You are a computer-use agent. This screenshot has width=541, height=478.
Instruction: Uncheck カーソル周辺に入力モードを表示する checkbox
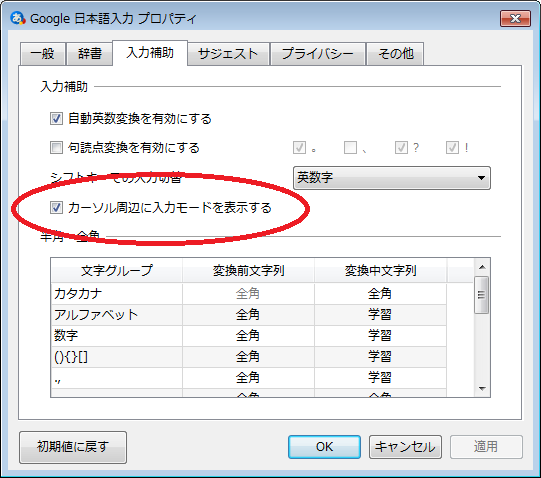click(x=56, y=208)
